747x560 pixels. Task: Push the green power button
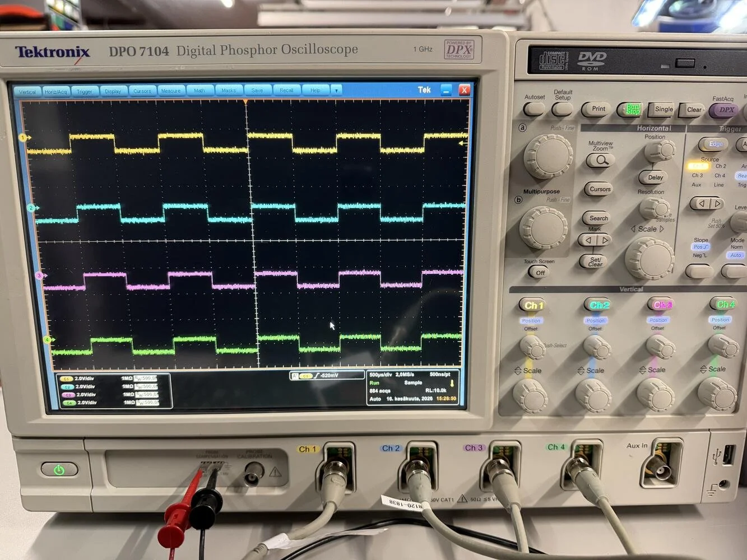point(59,470)
